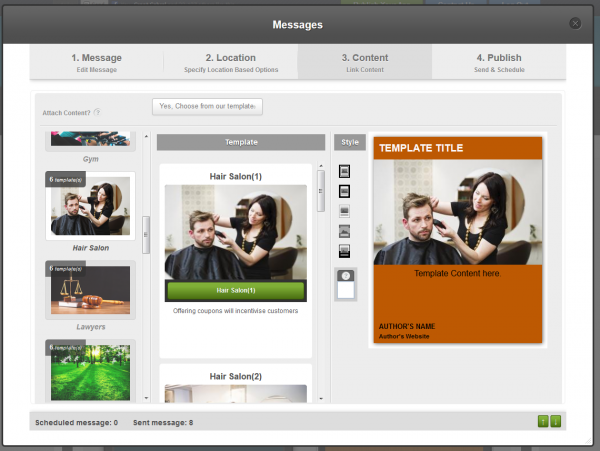Select the fifth style layout icon

click(345, 250)
